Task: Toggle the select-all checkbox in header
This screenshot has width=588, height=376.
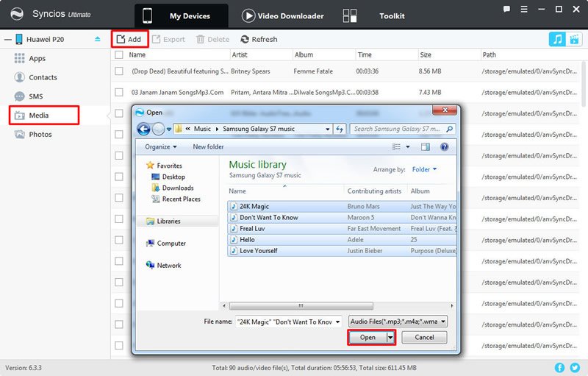Action: click(x=119, y=54)
